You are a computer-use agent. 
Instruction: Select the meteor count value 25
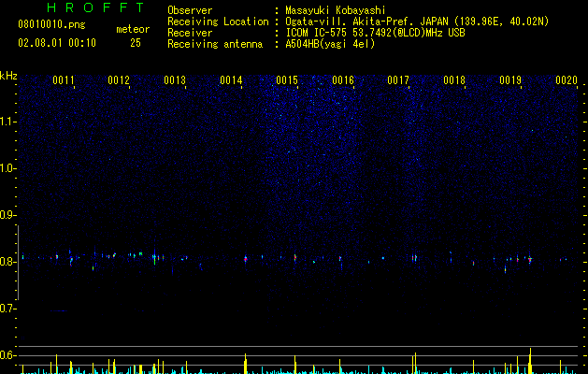coord(136,43)
